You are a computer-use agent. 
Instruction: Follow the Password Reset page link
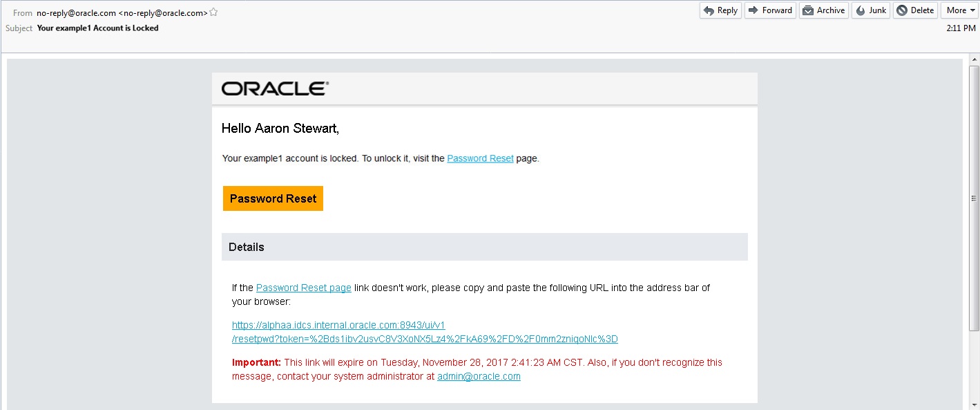click(303, 288)
